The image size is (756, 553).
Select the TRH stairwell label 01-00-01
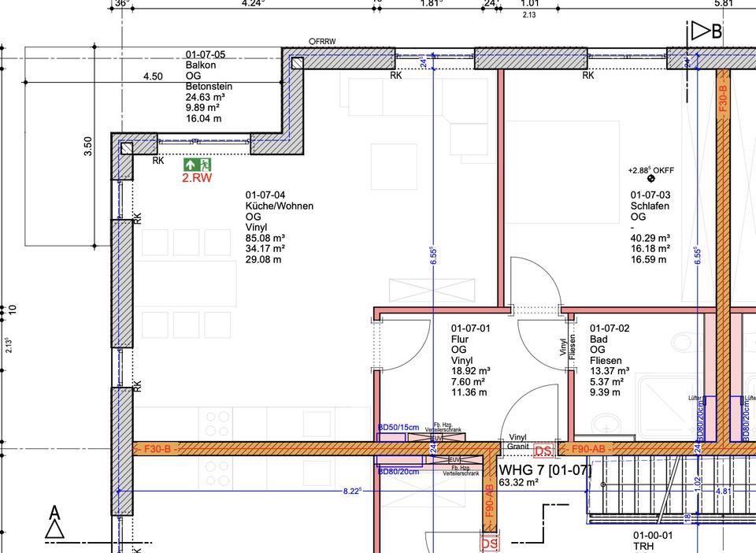pyautogui.click(x=650, y=535)
